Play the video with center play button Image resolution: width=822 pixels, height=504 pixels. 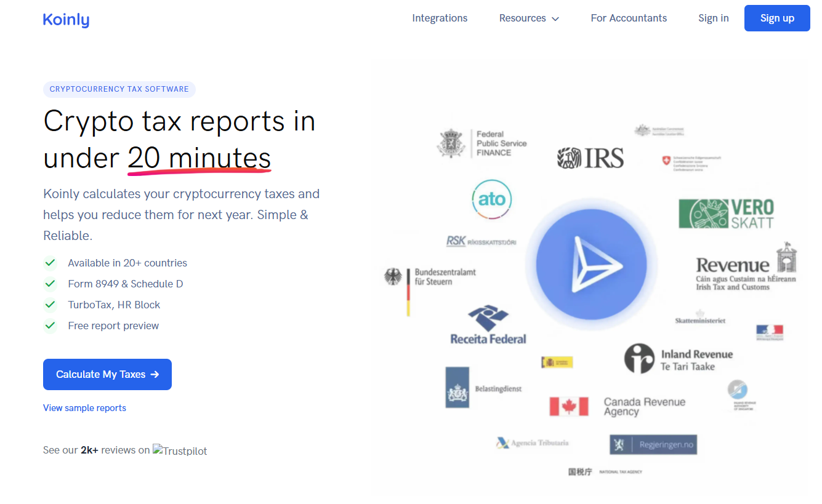(x=591, y=265)
